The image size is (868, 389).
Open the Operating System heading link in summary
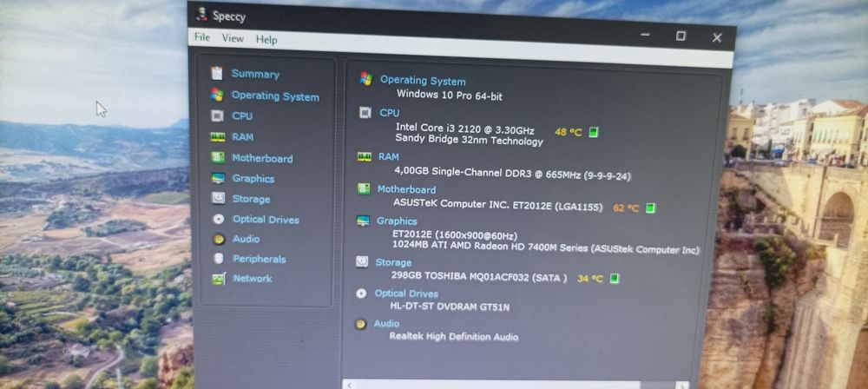click(423, 81)
